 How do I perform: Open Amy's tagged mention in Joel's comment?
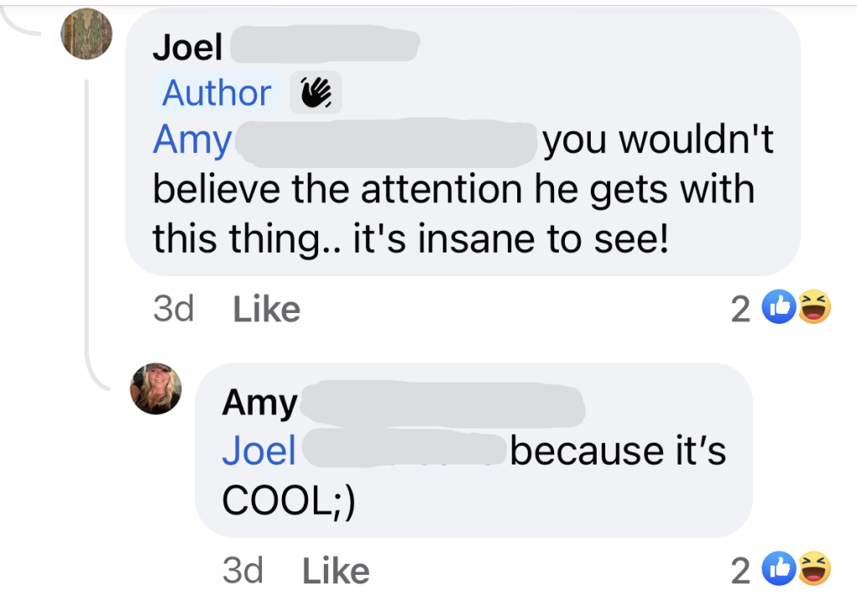point(192,141)
